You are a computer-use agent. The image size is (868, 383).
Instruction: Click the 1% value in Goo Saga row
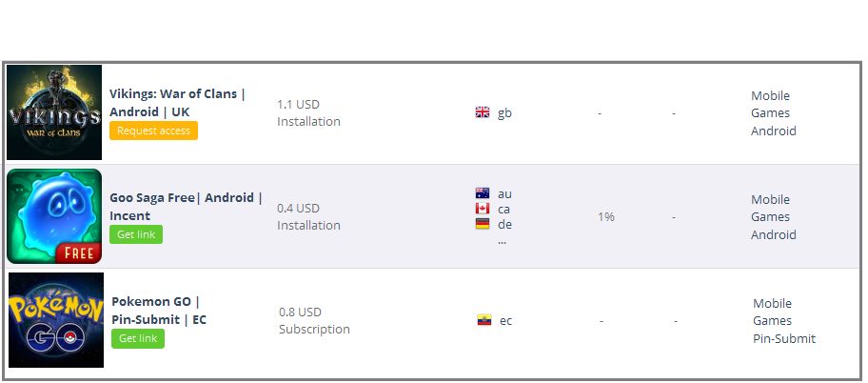pos(606,216)
